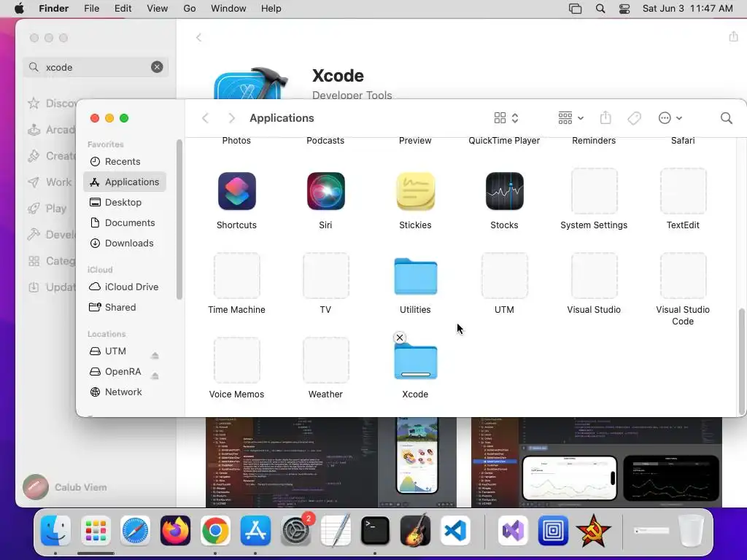Select the Stocks app icon
Image resolution: width=747 pixels, height=560 pixels.
click(x=505, y=192)
